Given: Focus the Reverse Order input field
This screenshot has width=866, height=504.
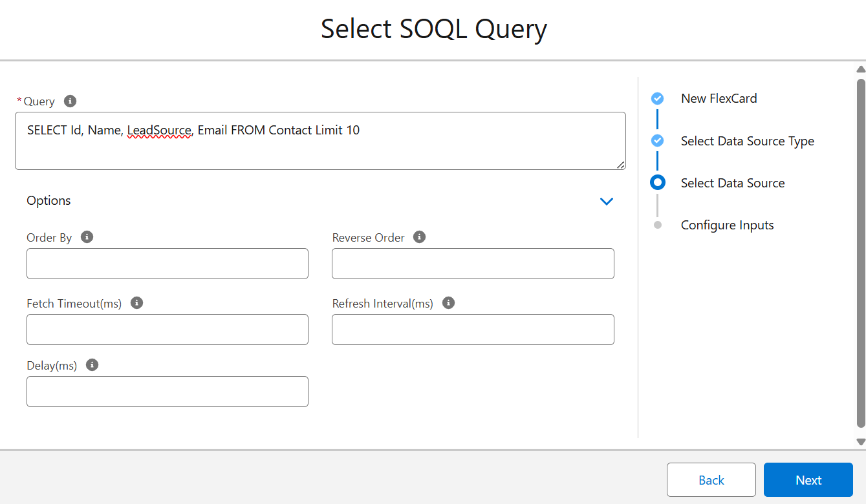Looking at the screenshot, I should coord(473,264).
